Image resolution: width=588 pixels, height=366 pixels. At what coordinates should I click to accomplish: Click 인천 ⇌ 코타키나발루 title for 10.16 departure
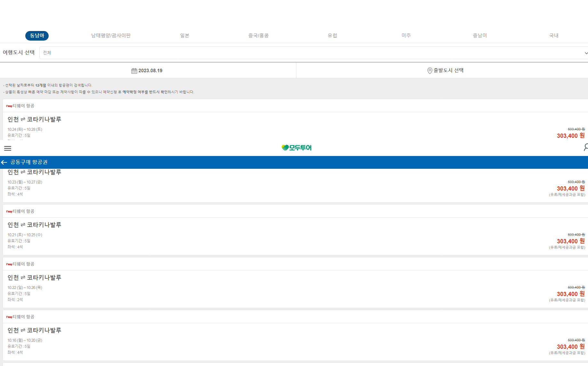(34, 330)
